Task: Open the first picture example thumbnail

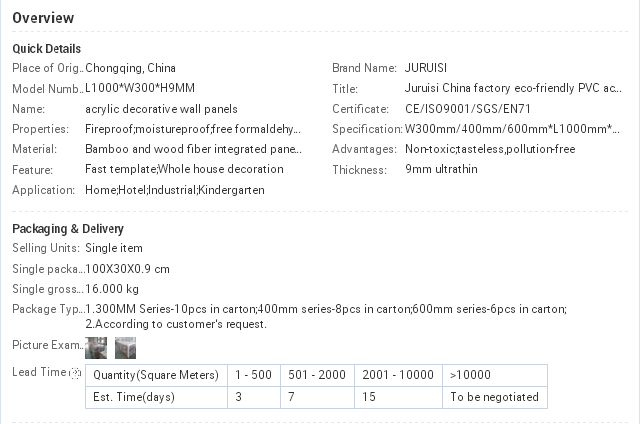Action: tap(96, 347)
